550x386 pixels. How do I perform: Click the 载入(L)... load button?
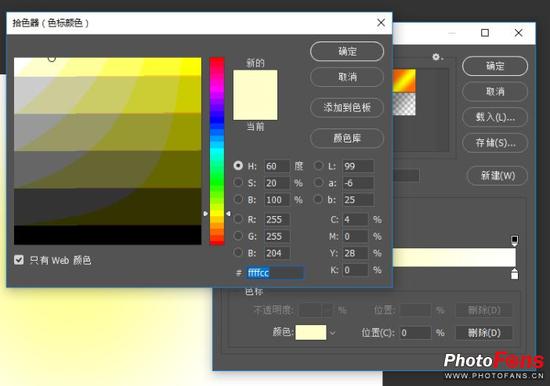(495, 117)
